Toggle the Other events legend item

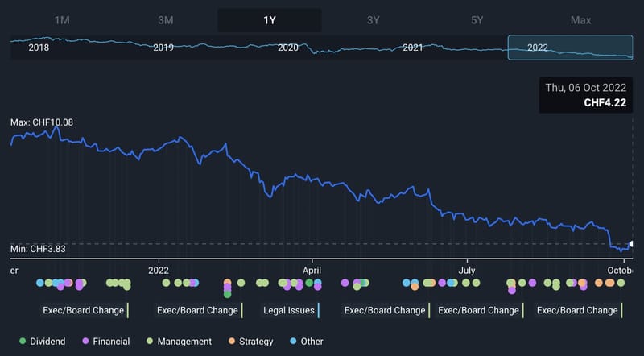[307, 342]
